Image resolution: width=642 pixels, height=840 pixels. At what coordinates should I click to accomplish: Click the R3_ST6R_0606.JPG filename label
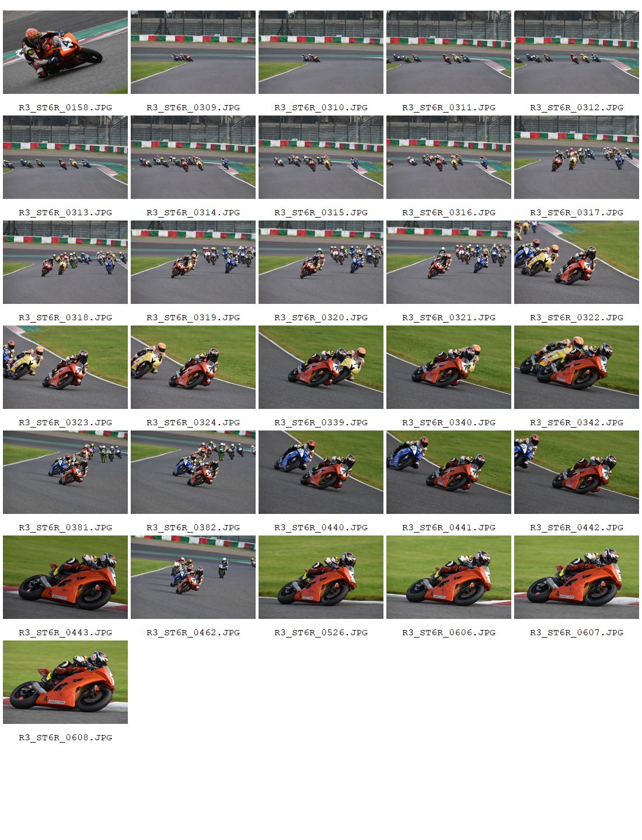pos(449,632)
